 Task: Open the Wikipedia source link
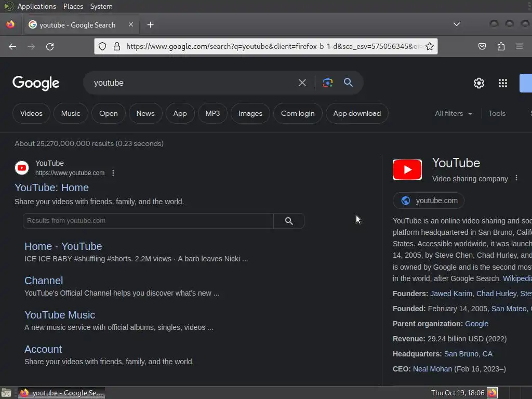[517, 278]
